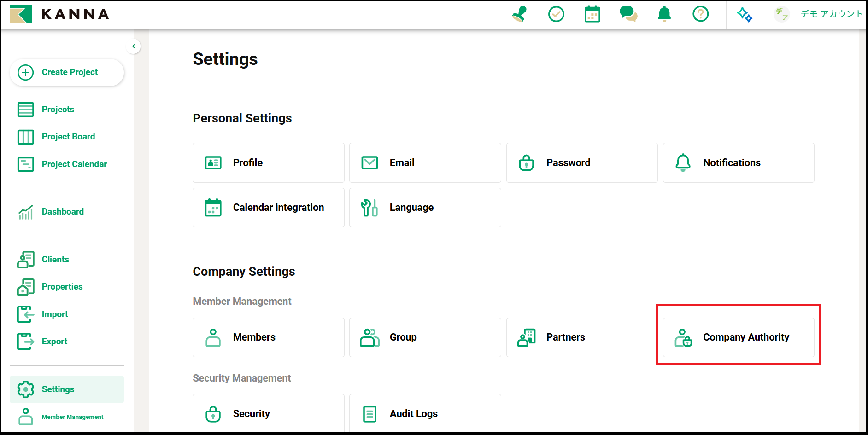Open the Company Authority settings card
Image resolution: width=868 pixels, height=435 pixels.
[x=738, y=337]
